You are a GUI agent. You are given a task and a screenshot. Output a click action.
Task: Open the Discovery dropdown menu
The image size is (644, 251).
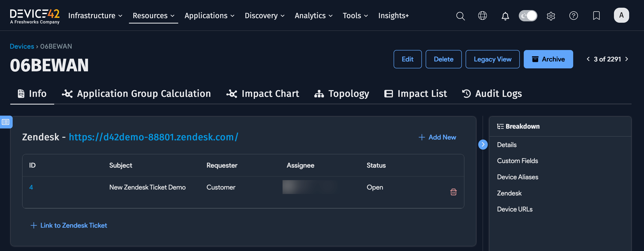[x=264, y=16]
